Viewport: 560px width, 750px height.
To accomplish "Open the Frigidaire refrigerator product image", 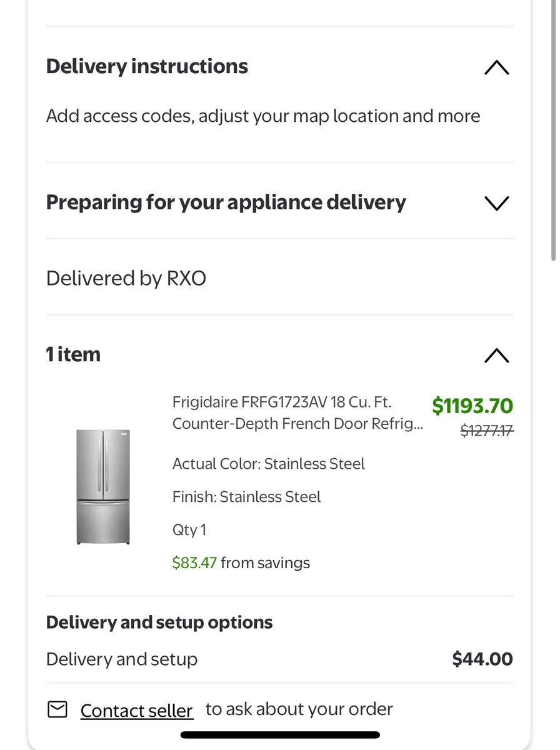I will (x=103, y=486).
